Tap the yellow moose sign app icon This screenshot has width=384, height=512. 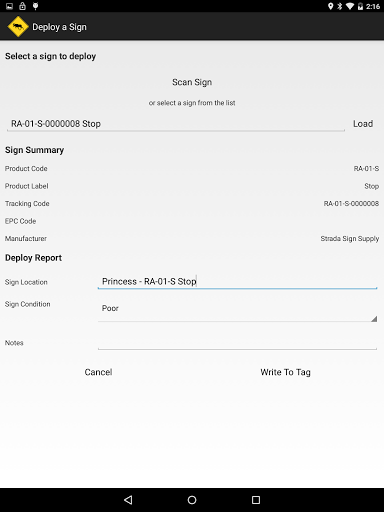(x=18, y=27)
